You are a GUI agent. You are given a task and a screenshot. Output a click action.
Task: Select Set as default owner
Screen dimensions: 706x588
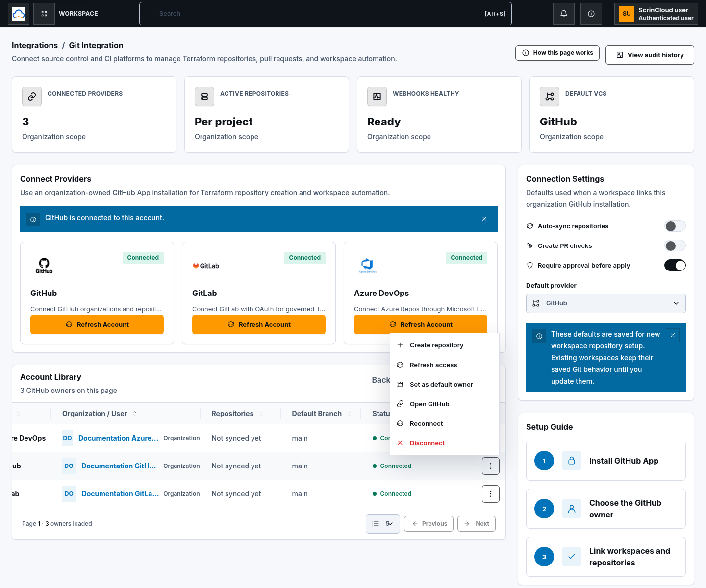coord(445,385)
